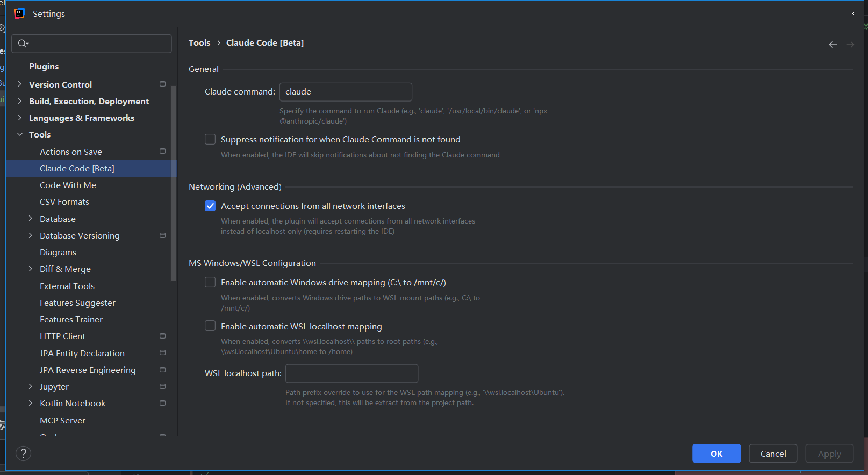Enable automatic Windows drive mapping checkbox

coord(210,282)
